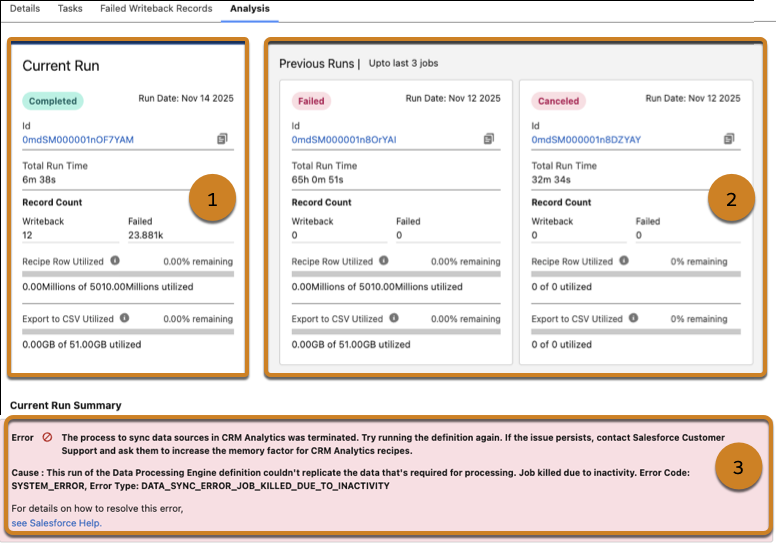Click '0.00GB of 51.00GB utilized' in Current Run

pos(82,345)
